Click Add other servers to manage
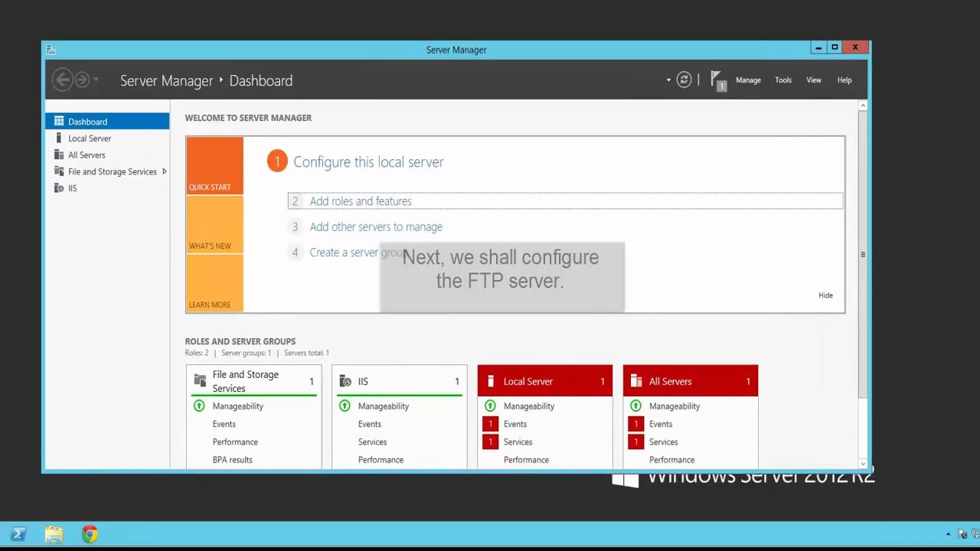Screen dimensions: 980x551 click(376, 227)
